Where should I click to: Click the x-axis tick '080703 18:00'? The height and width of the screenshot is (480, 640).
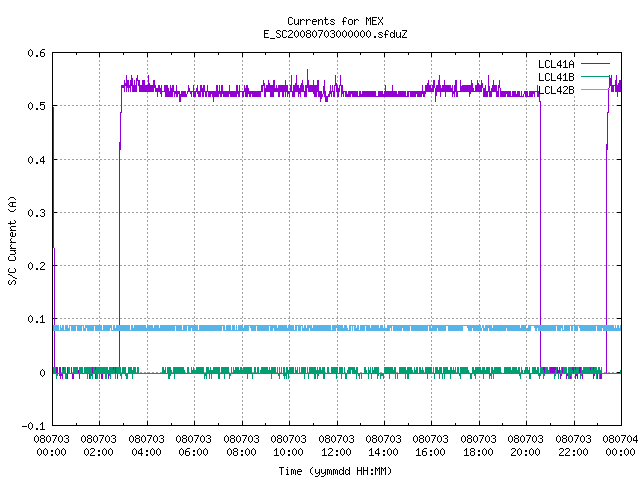click(478, 446)
